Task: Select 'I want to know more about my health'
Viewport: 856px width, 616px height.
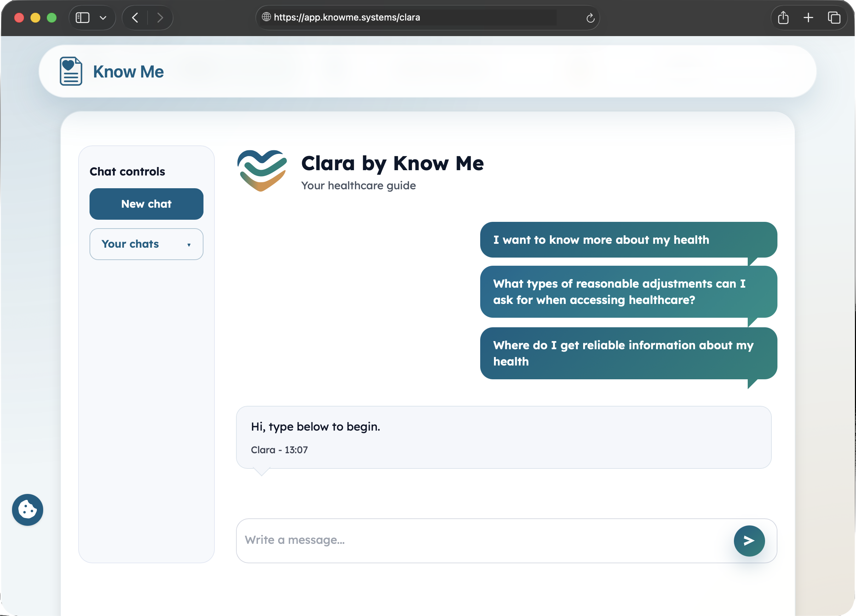Action: (628, 240)
